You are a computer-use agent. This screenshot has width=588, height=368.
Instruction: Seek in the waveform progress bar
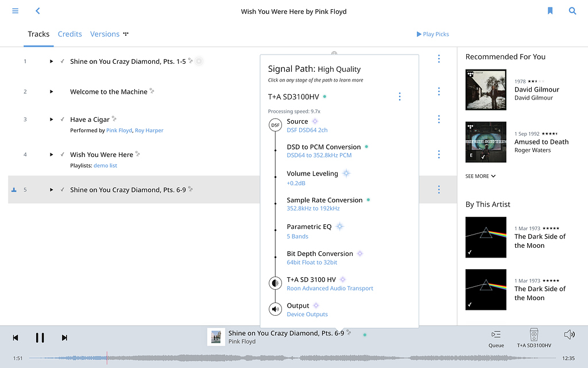pyautogui.click(x=287, y=358)
